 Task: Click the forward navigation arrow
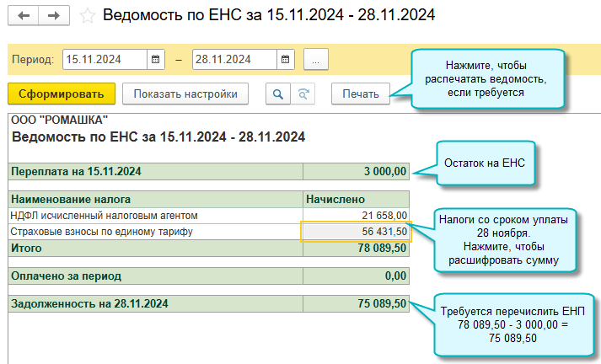tap(54, 16)
